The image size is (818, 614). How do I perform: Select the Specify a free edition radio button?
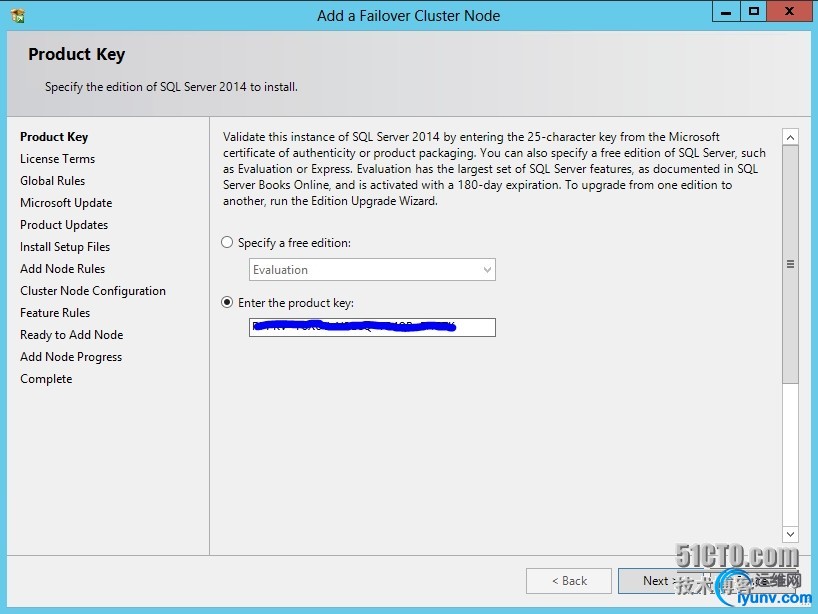point(227,243)
